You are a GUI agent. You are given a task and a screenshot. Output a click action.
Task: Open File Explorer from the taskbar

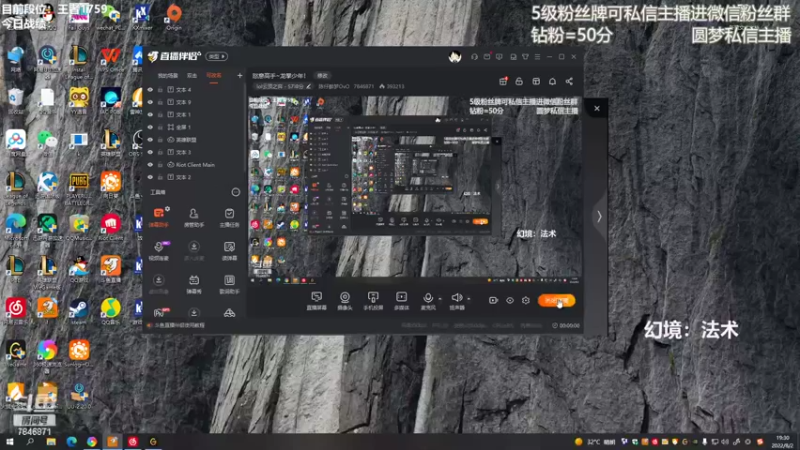coord(51,442)
